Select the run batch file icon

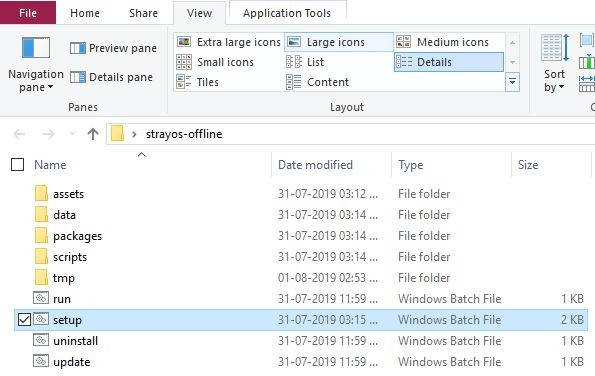pyautogui.click(x=41, y=298)
